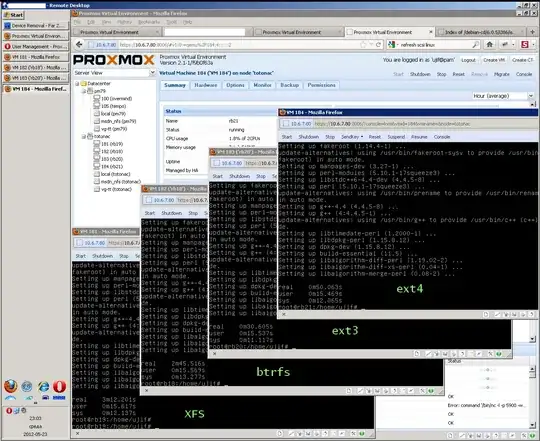Open Firefox History menu

(124, 22)
